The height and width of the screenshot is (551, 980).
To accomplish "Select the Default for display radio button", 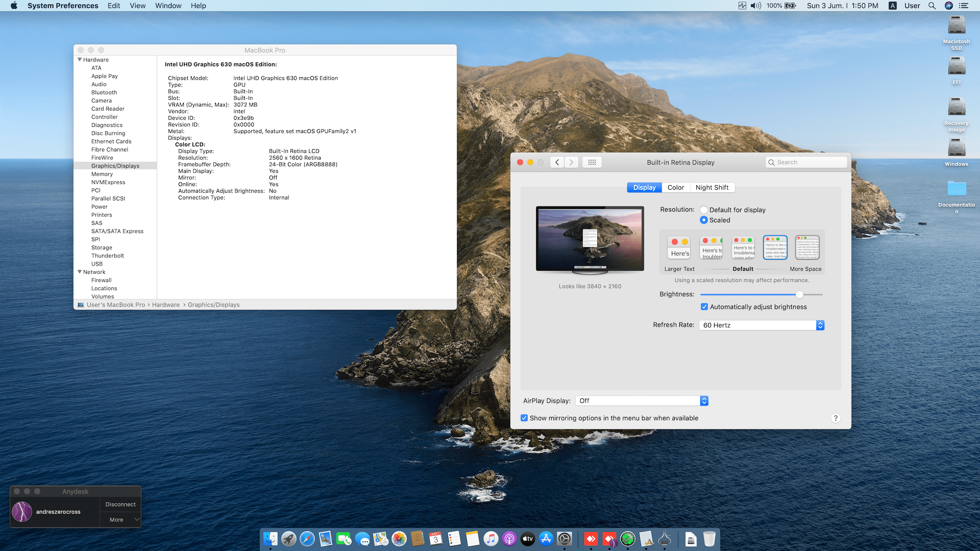I will coord(704,210).
